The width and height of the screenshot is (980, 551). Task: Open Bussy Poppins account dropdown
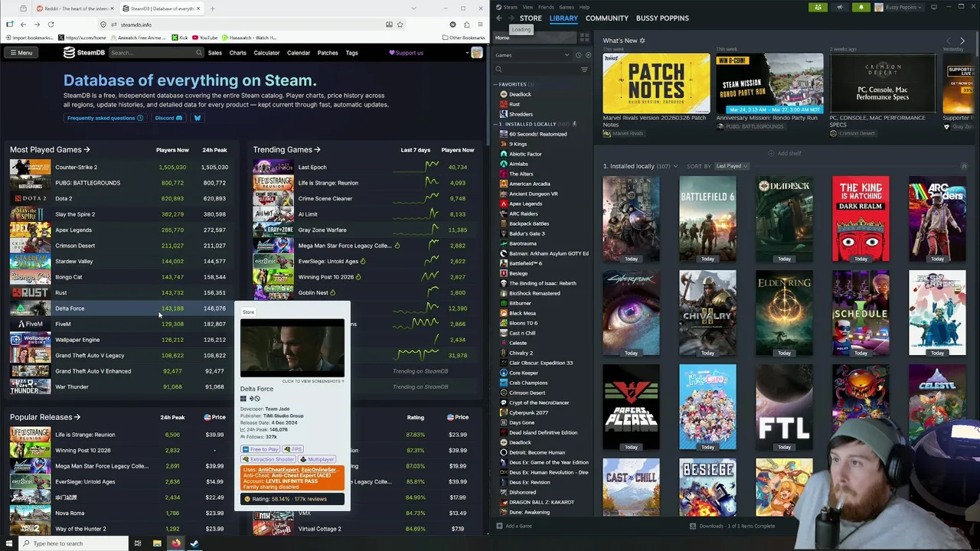click(900, 7)
